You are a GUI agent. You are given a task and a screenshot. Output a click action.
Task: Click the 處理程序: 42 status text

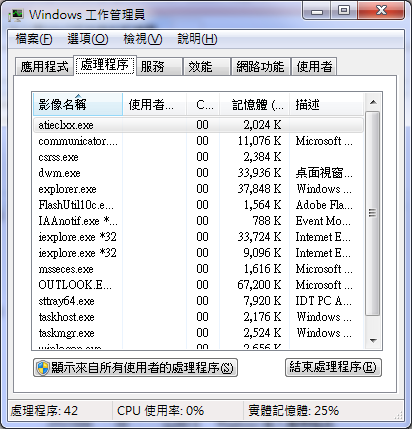tap(44, 411)
